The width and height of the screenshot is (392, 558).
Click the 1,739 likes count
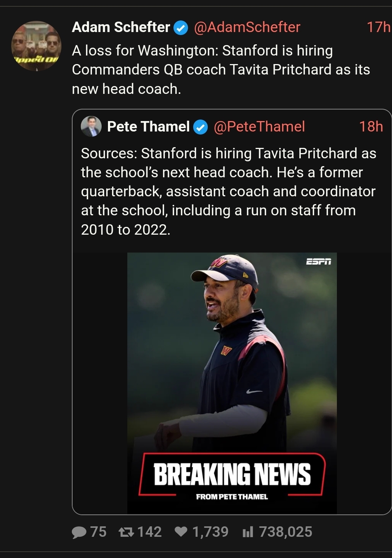(x=210, y=532)
